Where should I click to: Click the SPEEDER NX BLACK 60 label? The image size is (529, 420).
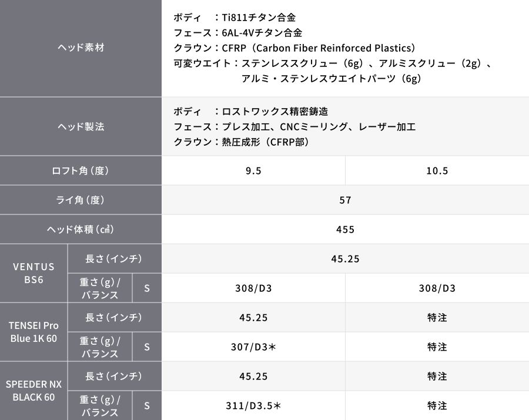(x=34, y=391)
